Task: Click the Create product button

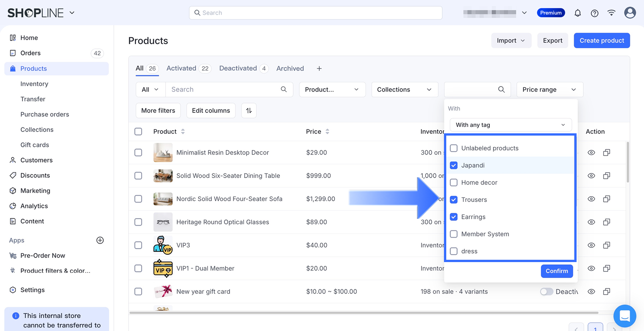Action: (601, 41)
